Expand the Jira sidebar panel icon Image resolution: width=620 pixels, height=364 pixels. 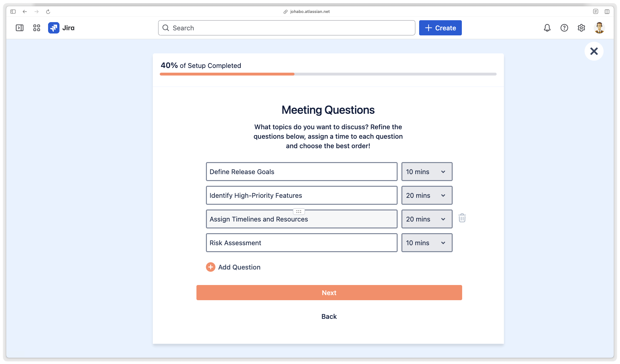(x=20, y=28)
